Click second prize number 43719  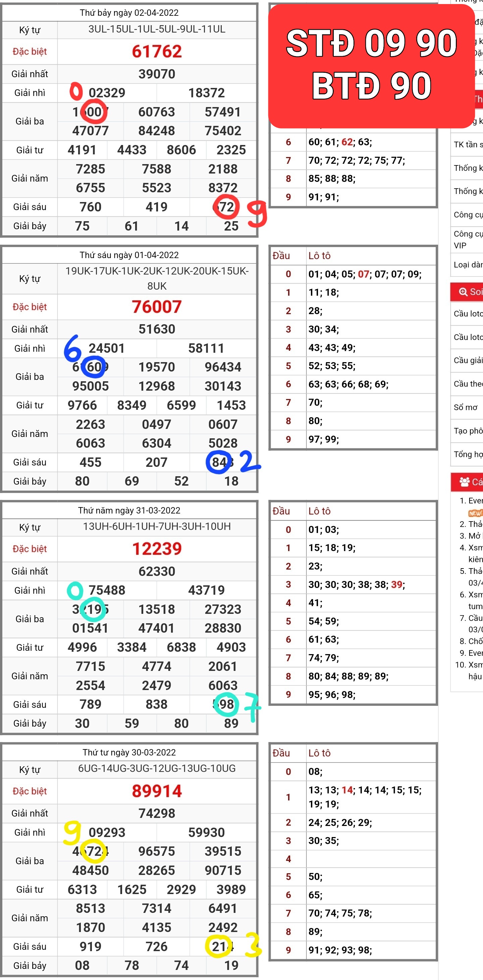tap(207, 590)
